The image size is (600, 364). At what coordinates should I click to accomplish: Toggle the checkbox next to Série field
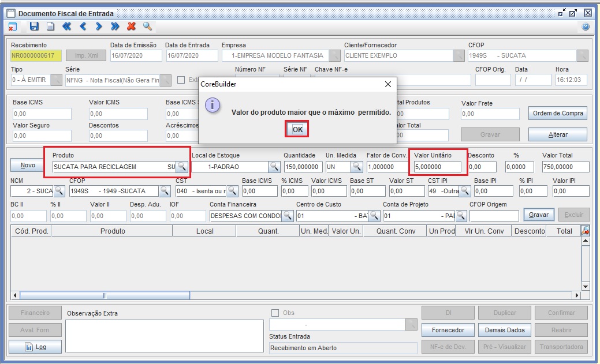point(181,80)
